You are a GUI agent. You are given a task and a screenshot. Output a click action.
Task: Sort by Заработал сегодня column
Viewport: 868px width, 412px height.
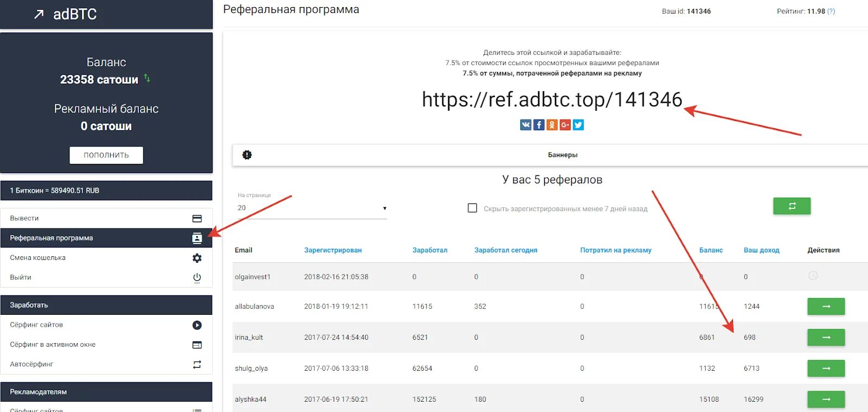click(506, 250)
